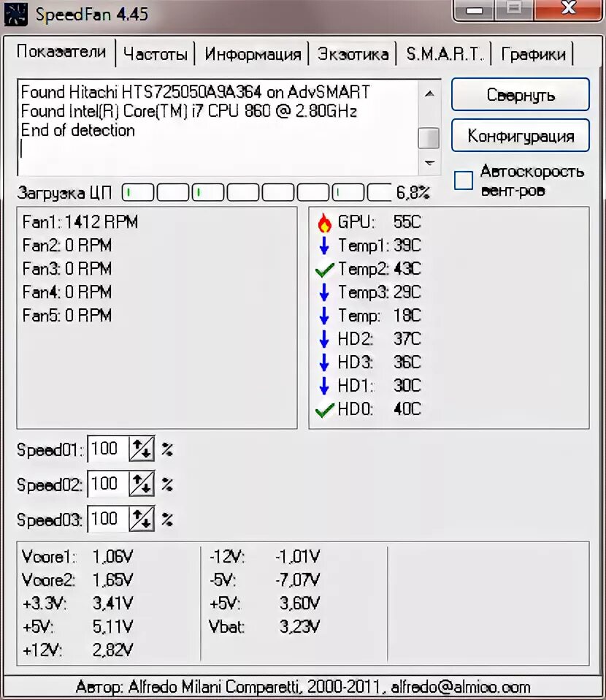The image size is (606, 700).
Task: Click the 'Fan1: 1412 RPM' reading
Action: [80, 222]
